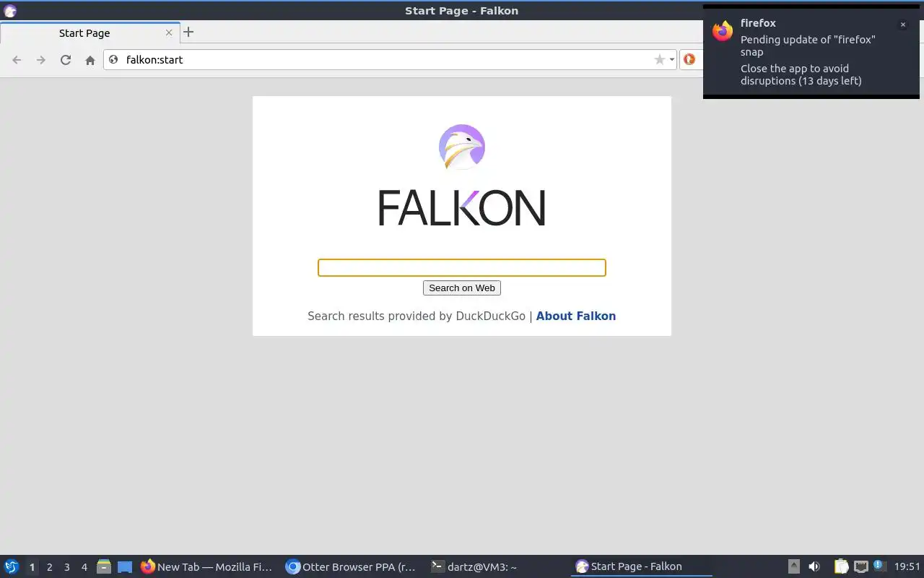Open the file manager from panel
This screenshot has height=578, width=924.
click(x=104, y=567)
